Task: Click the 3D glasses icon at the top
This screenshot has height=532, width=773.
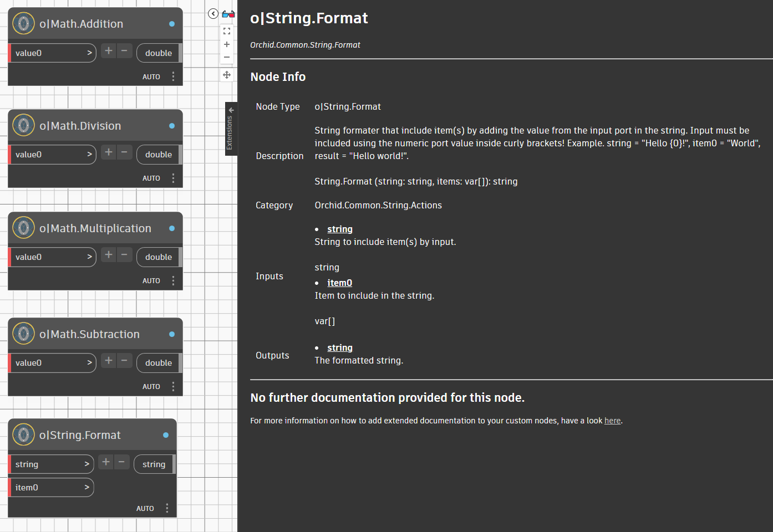Action: coord(227,13)
